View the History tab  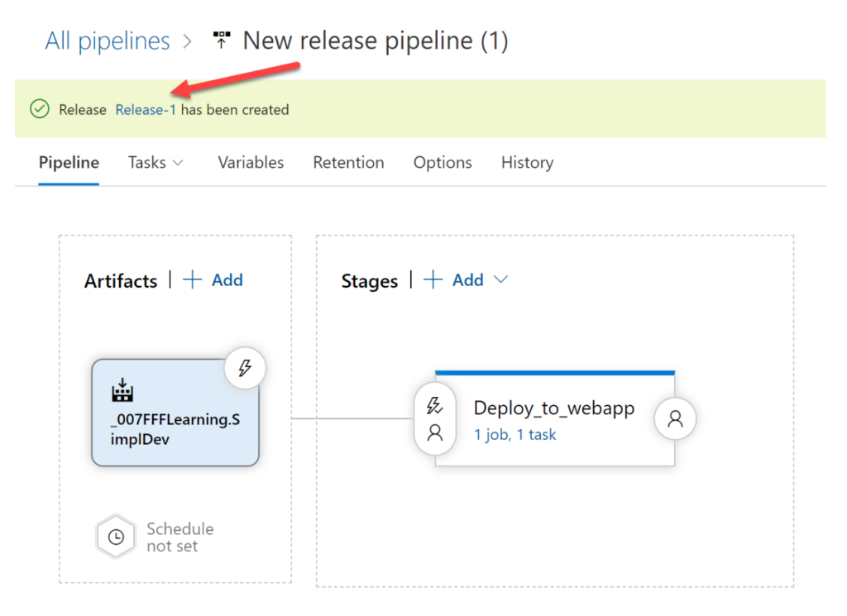tap(527, 163)
